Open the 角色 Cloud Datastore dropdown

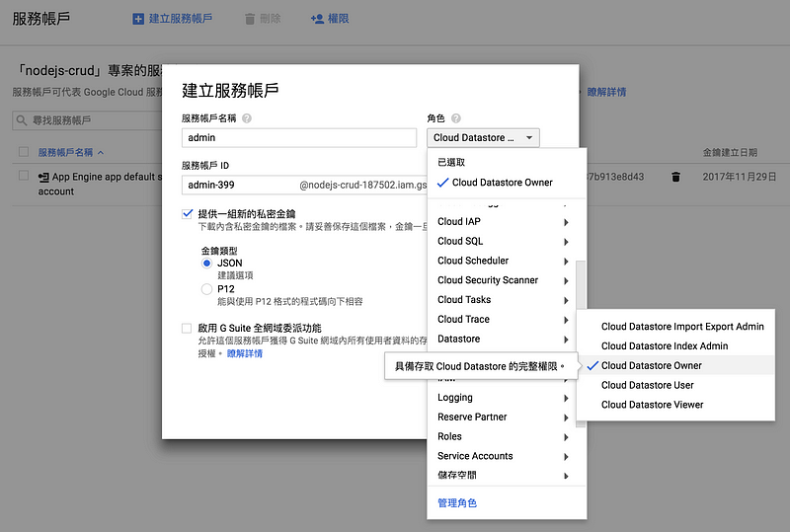click(483, 137)
